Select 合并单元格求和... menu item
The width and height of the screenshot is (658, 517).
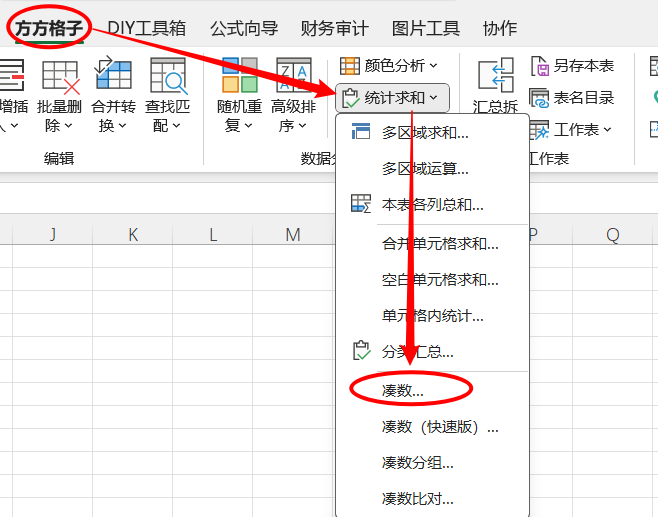pyautogui.click(x=432, y=243)
